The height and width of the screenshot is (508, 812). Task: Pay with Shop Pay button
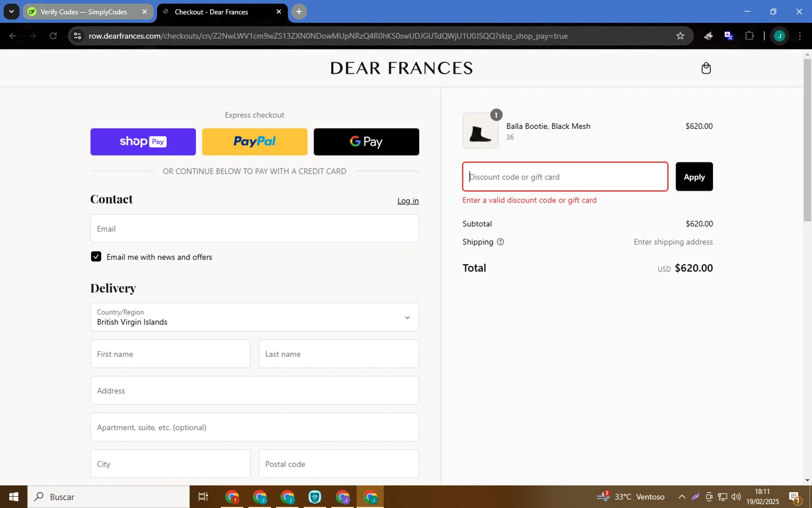[x=143, y=142]
